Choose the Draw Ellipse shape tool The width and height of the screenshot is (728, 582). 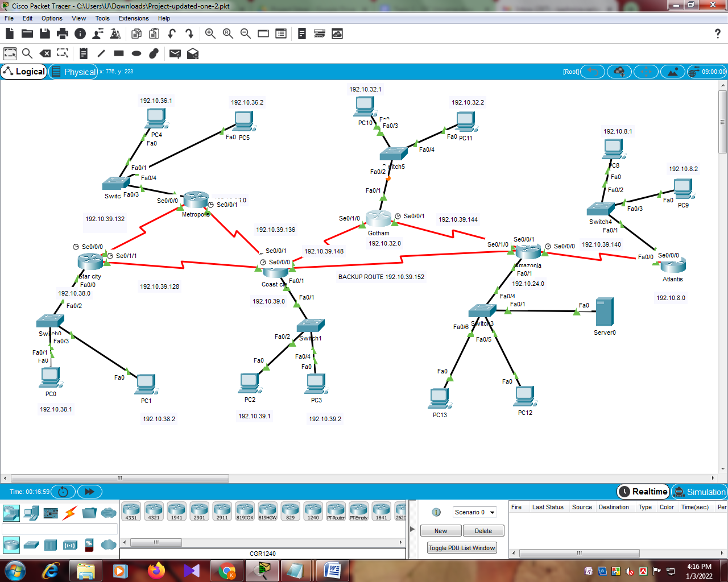tap(135, 53)
